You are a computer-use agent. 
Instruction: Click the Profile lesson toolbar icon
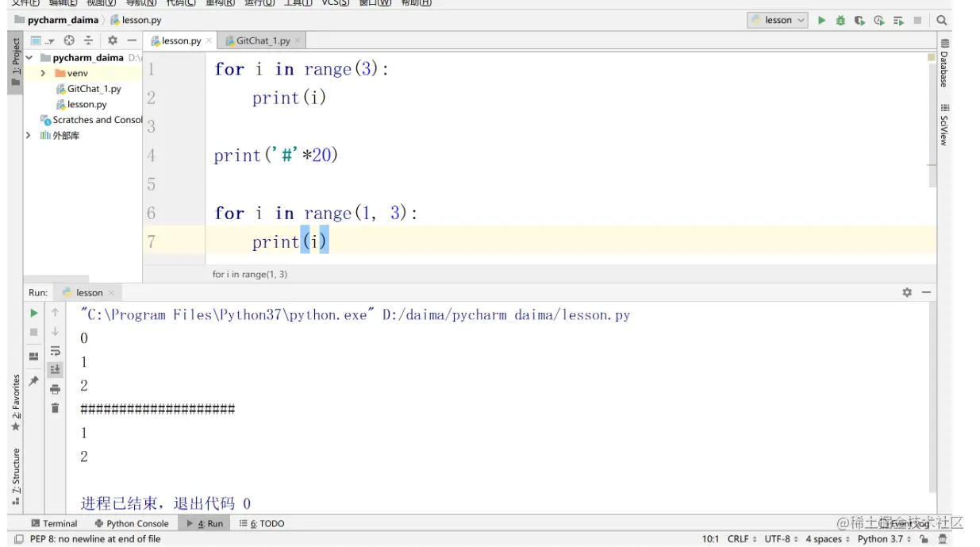(x=879, y=20)
